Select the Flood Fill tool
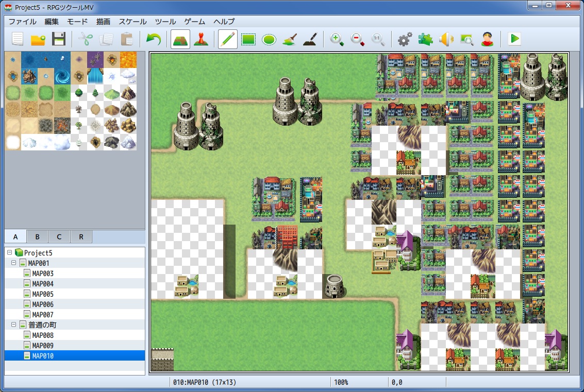The width and height of the screenshot is (584, 392). (x=289, y=39)
